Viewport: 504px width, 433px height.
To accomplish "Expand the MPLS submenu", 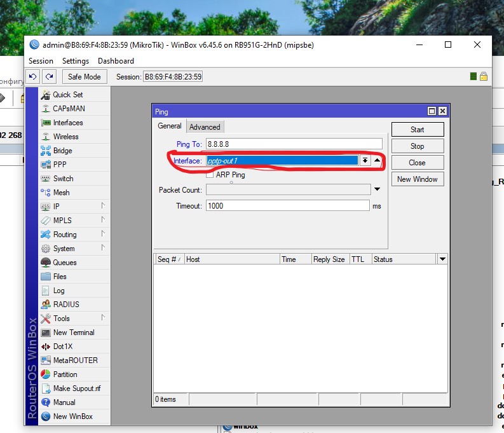I will [103, 219].
